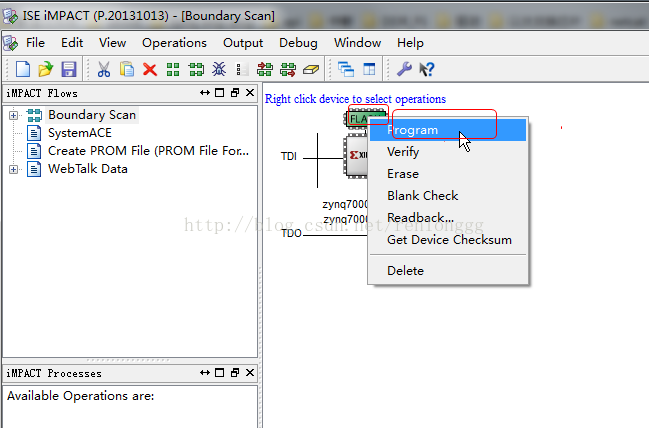Open the Edit menu
Screen dimensions: 649x428
pos(72,43)
